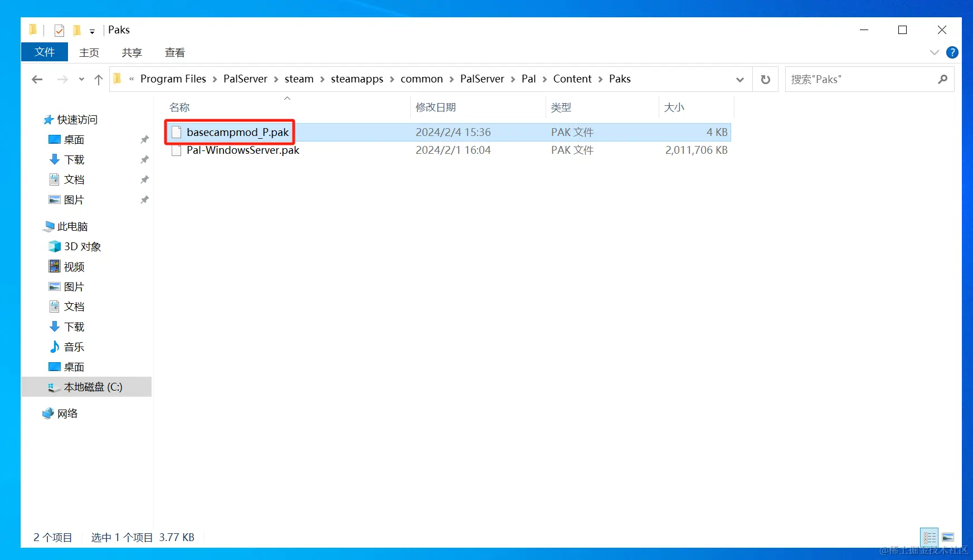
Task: Click the Pal-WindowsServer.pak file icon
Action: point(177,150)
